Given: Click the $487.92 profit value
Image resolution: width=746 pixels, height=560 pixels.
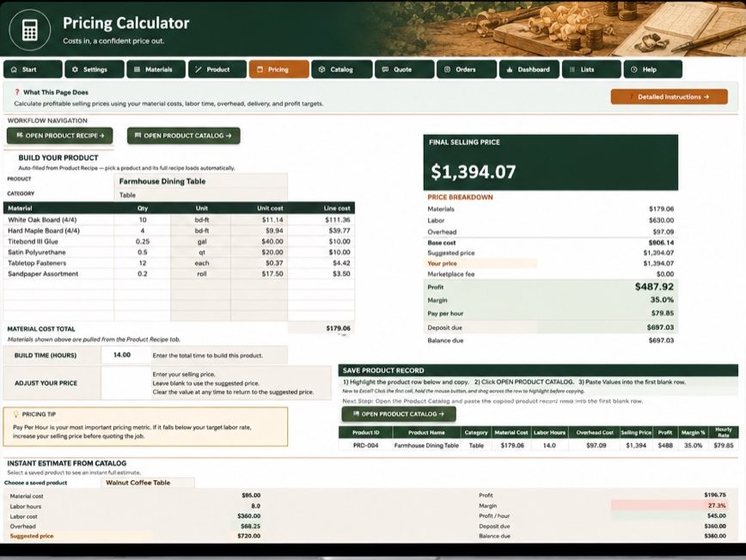Looking at the screenshot, I should (654, 287).
